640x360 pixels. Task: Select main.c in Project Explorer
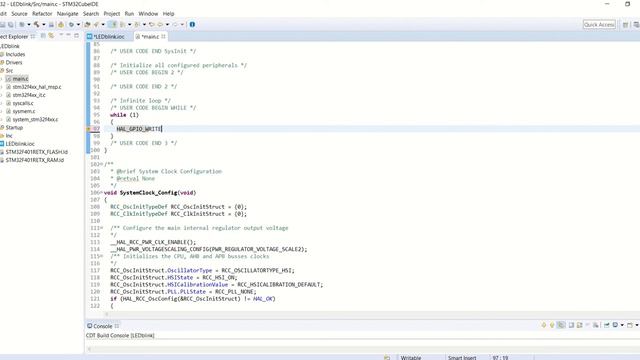(20, 79)
